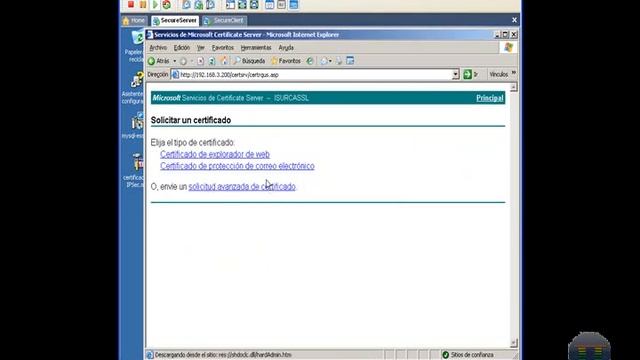Open Certificado de explorador de web link
This screenshot has height=360, width=640.
[x=215, y=154]
